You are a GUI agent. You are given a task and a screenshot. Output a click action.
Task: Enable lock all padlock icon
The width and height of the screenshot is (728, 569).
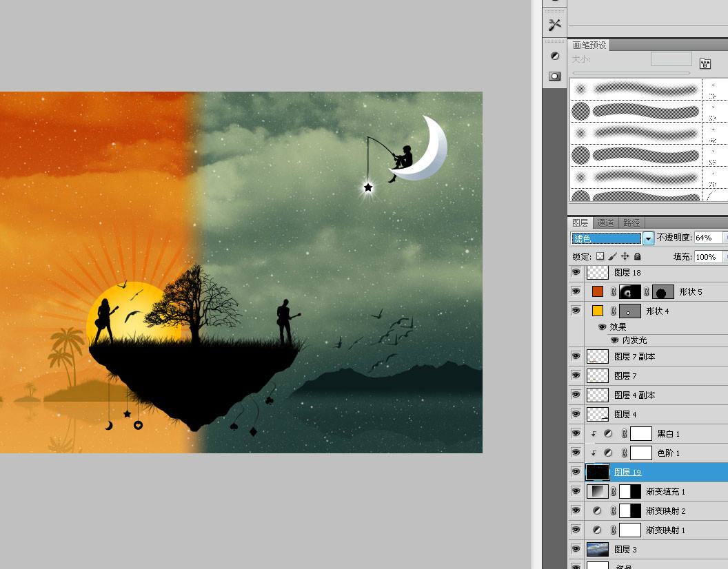(638, 256)
